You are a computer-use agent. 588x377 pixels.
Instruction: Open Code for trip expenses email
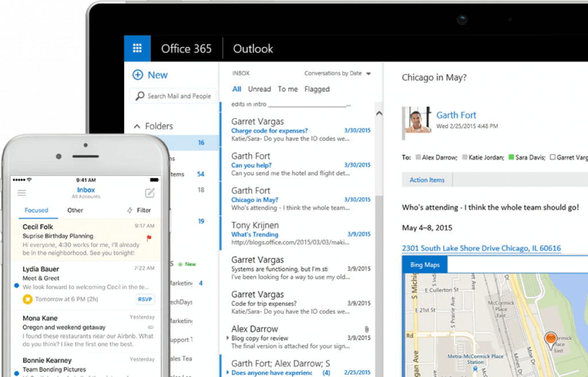click(x=297, y=303)
